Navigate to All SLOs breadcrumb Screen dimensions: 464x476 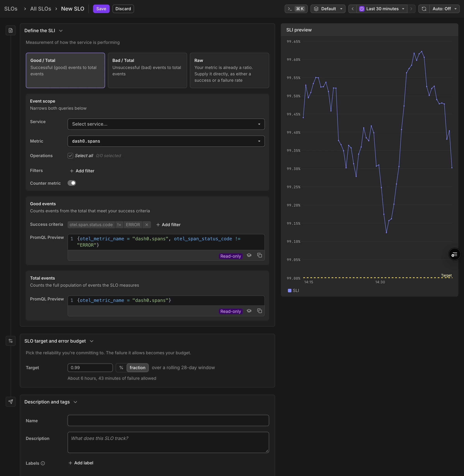[41, 9]
